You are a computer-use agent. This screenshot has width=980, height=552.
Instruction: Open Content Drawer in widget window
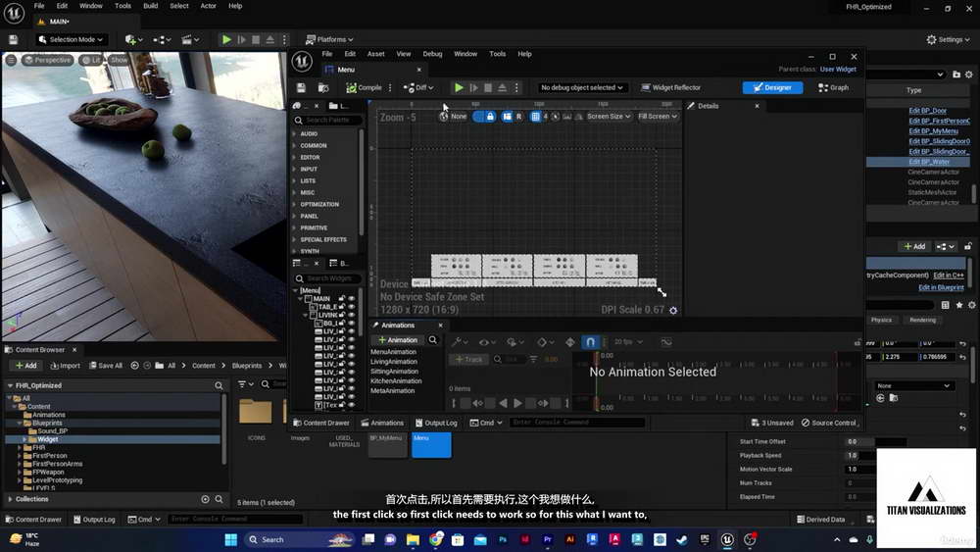coord(321,423)
